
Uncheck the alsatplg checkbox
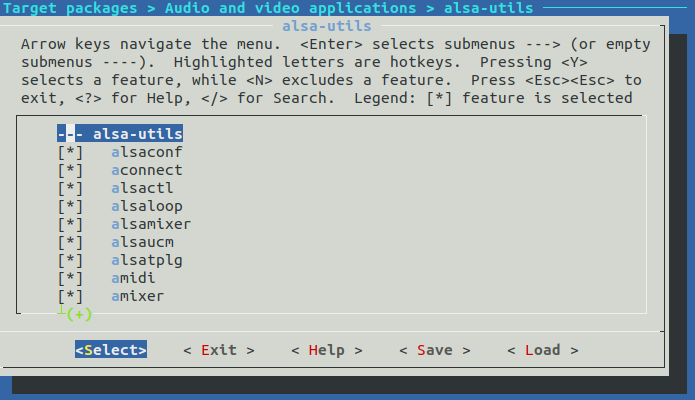tap(70, 260)
